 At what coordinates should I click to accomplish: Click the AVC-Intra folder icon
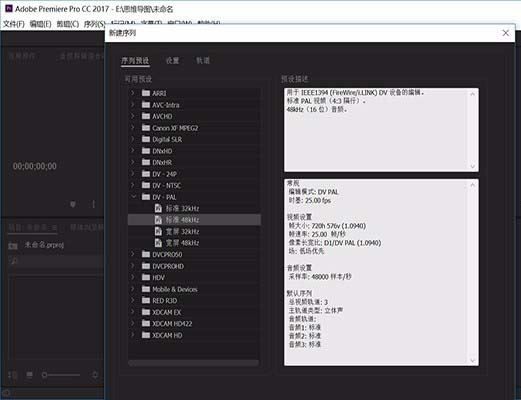coord(146,105)
